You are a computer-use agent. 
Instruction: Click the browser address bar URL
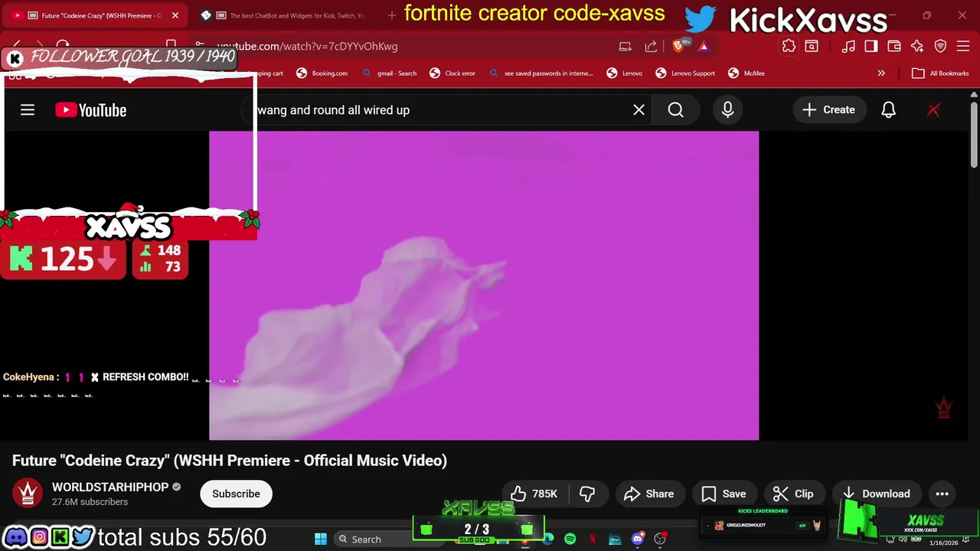click(x=307, y=46)
